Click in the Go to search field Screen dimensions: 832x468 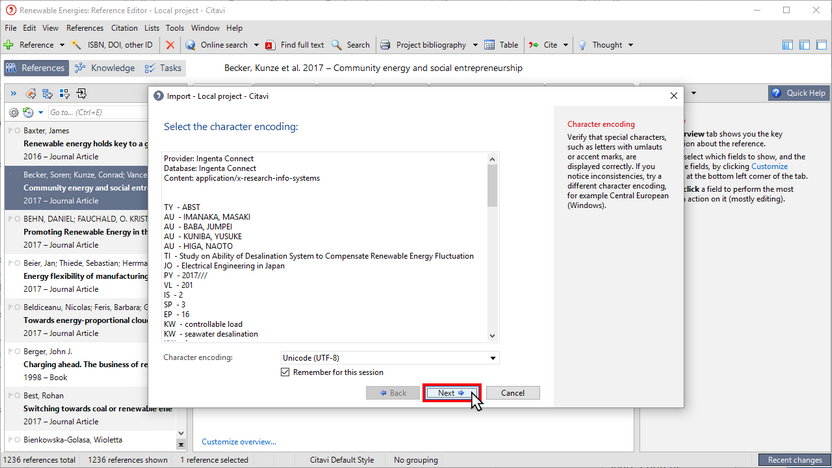(98, 112)
